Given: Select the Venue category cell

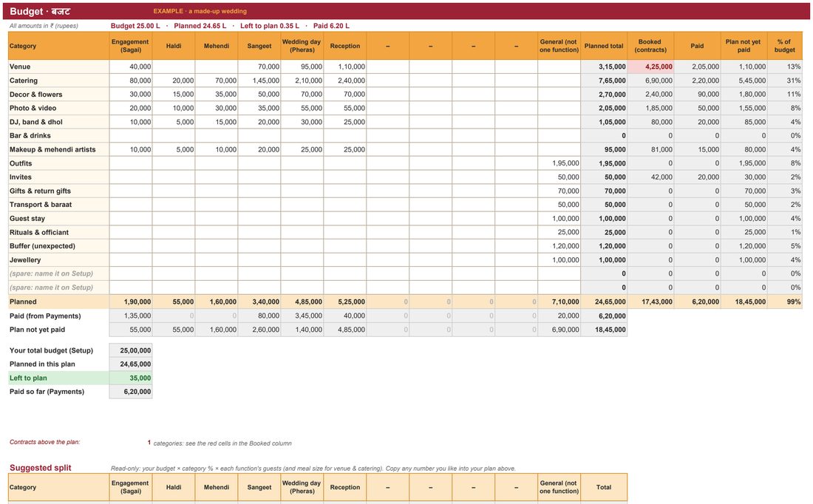Looking at the screenshot, I should (x=58, y=67).
